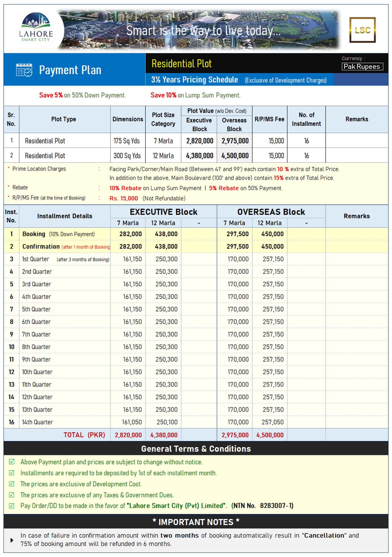Click the 'R/P/MS Fee' column header

[269, 119]
